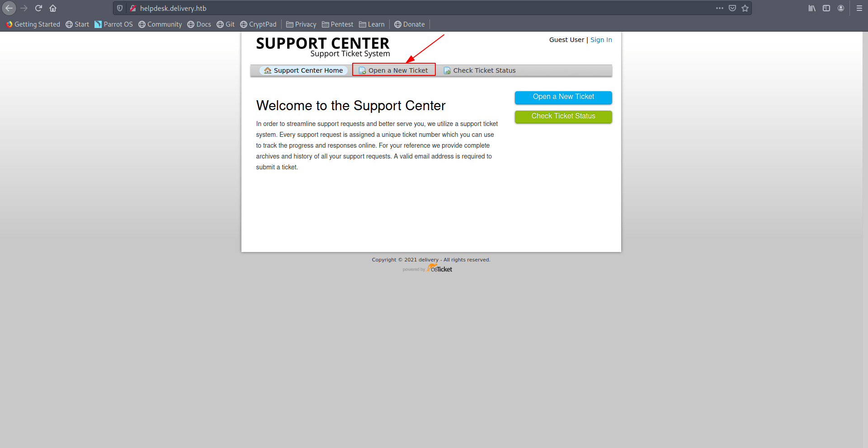The height and width of the screenshot is (448, 868).
Task: Select the Support Center Home tab
Action: click(x=304, y=70)
